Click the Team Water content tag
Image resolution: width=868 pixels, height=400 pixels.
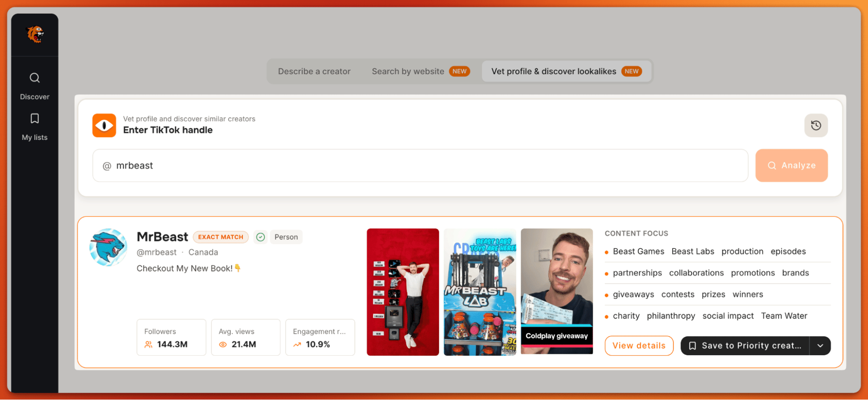784,316
